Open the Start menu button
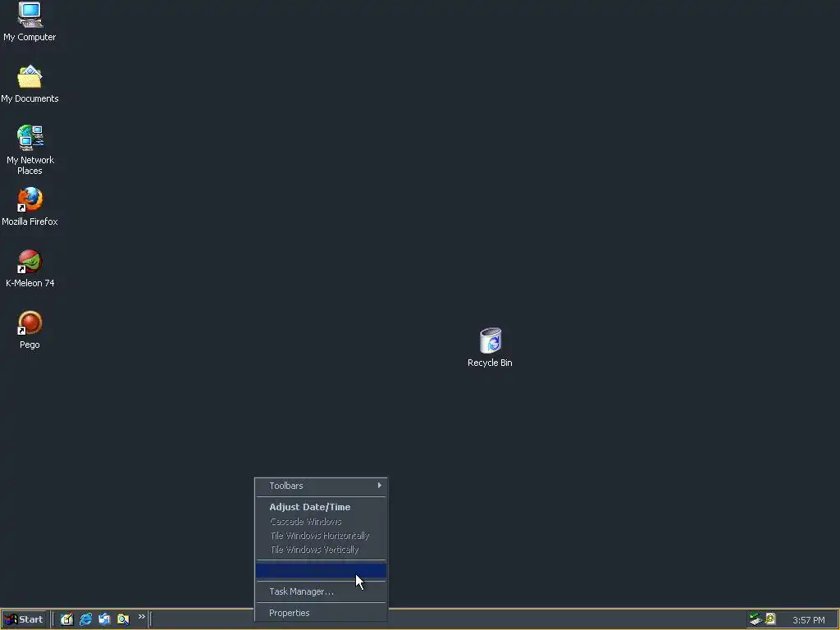This screenshot has height=630, width=840. 24,619
